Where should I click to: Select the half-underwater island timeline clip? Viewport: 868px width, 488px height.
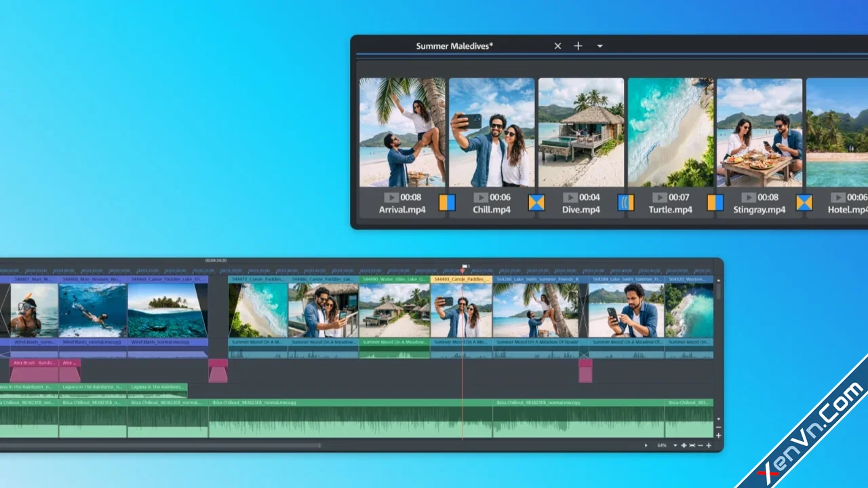pos(167,310)
